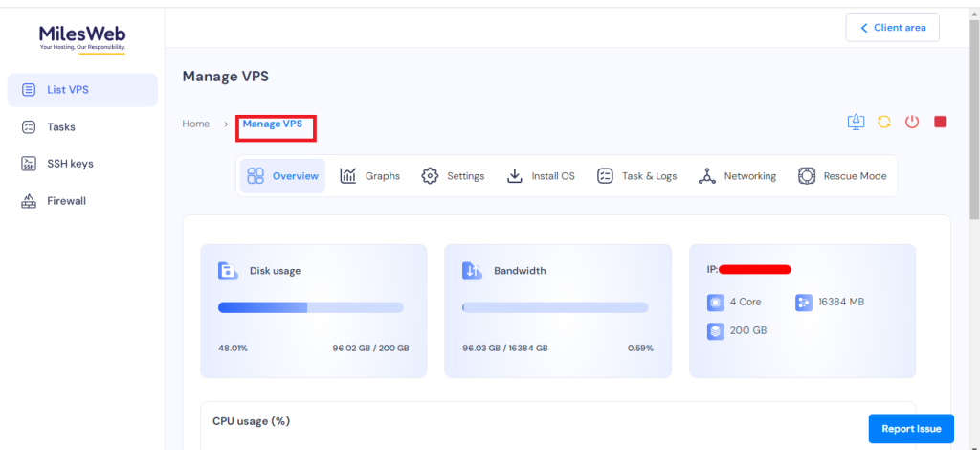The width and height of the screenshot is (980, 450).
Task: Click the Disk usage card icon
Action: [227, 271]
